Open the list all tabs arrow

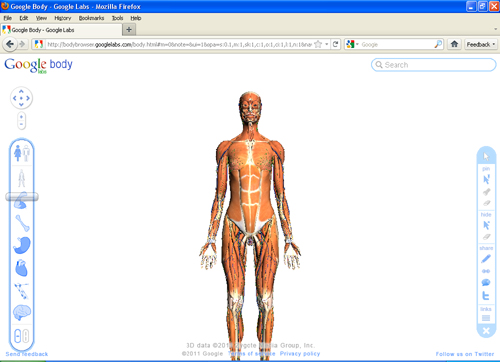tap(495, 29)
